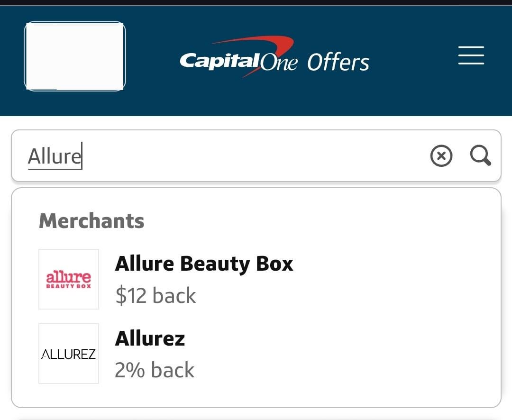
Task: Open the Allurez merchant name
Action: point(150,338)
